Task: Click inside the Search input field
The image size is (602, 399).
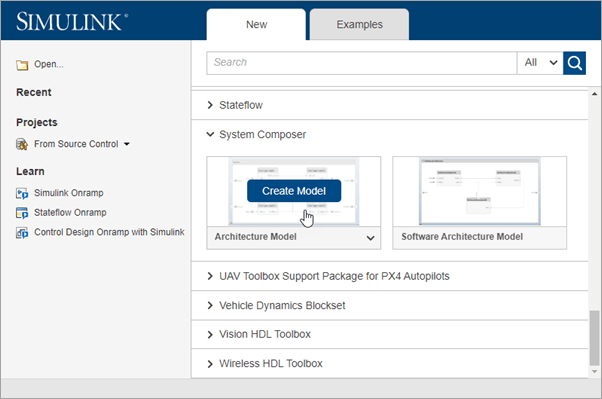Action: tap(361, 63)
